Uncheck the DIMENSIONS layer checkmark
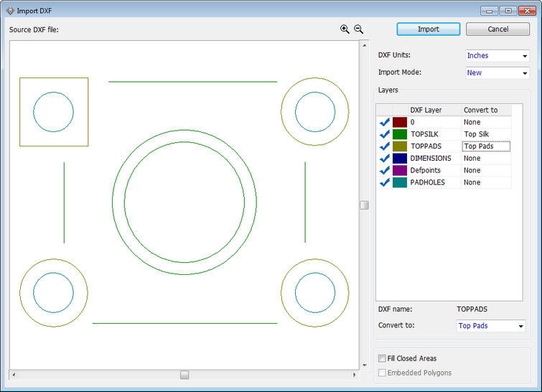This screenshot has width=542, height=392. (x=384, y=159)
